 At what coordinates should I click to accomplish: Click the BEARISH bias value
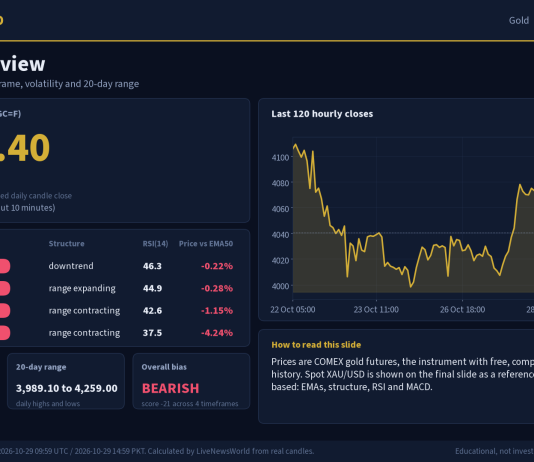point(171,388)
